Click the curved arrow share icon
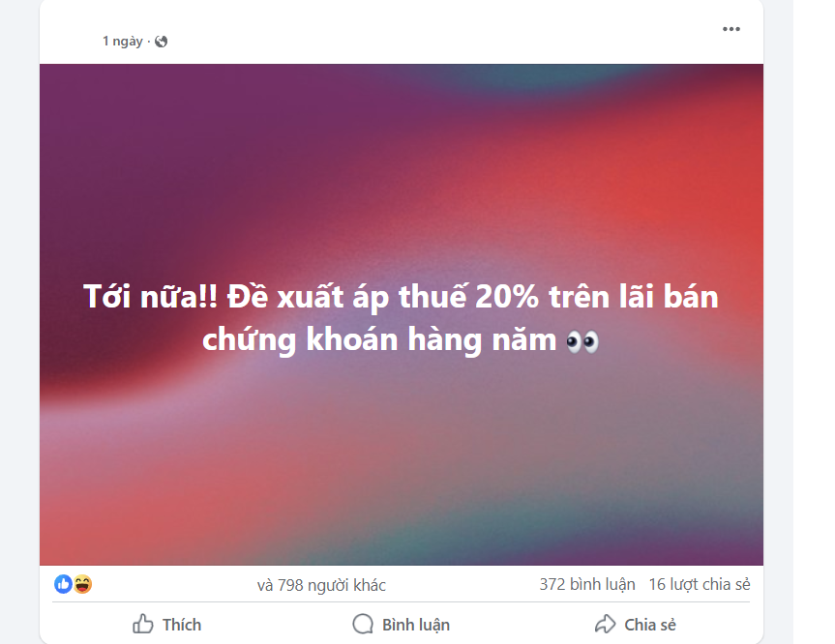 pyautogui.click(x=605, y=624)
